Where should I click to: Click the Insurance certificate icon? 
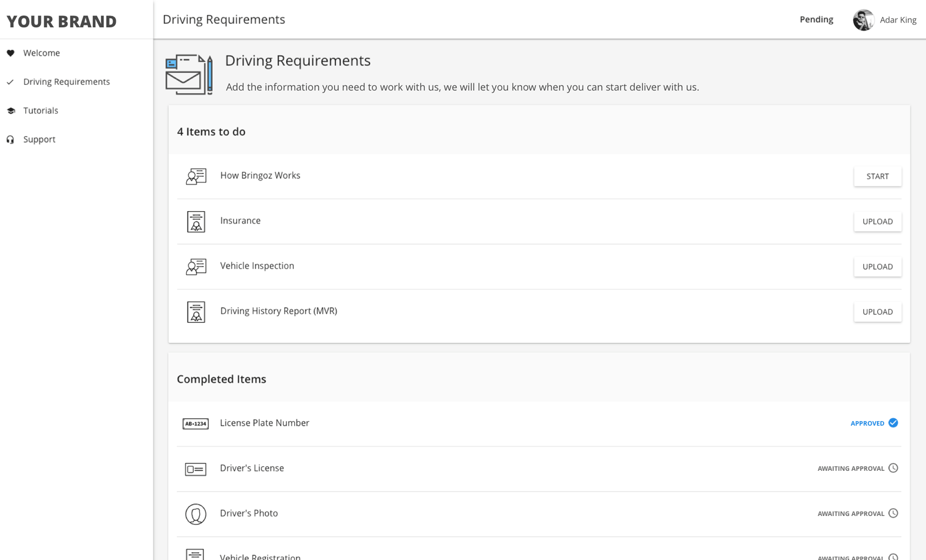click(x=196, y=221)
